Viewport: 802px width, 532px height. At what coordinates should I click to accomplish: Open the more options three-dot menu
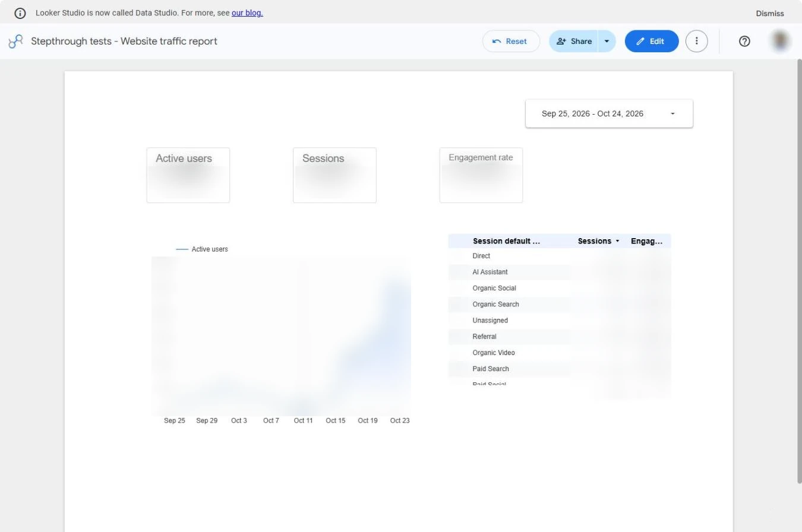(696, 41)
